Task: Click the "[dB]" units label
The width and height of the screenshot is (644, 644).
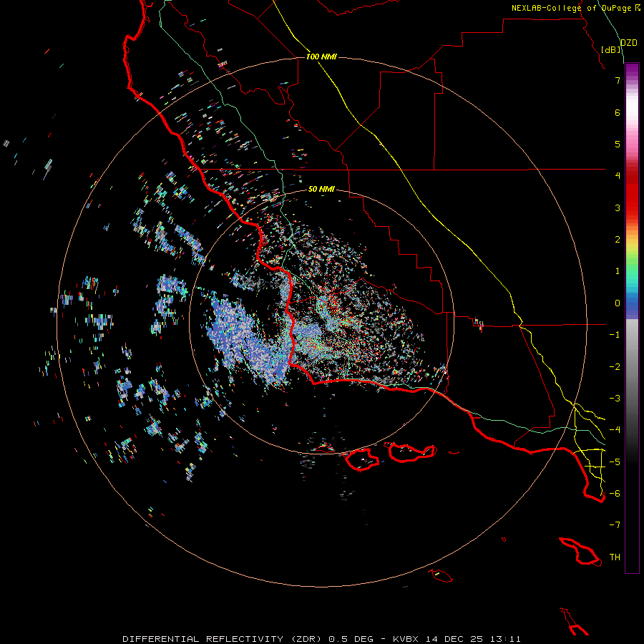Action: tap(611, 49)
